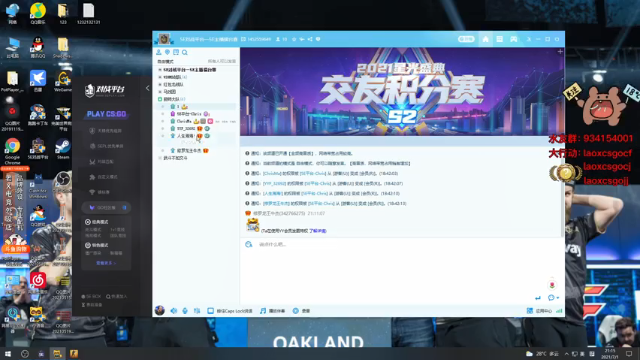The image size is (640, 360).
Task: Open application center in YY bottom bar
Action: [x=540, y=311]
